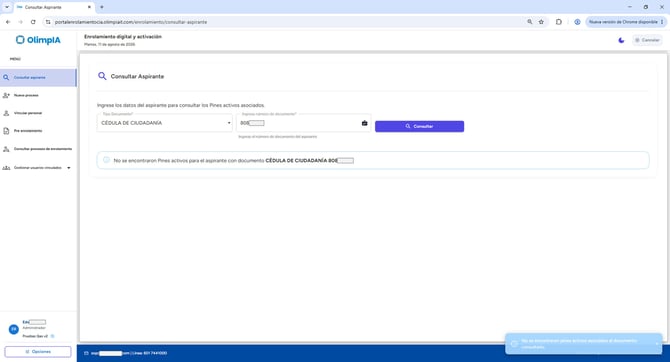The height and width of the screenshot is (362, 670).
Task: Expand the Gestionar usuarios vinculados submenu arrow
Action: [69, 168]
